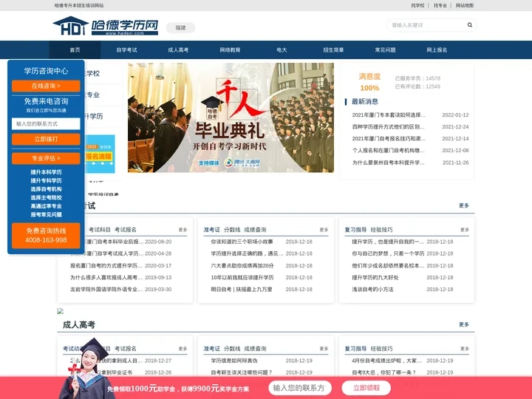
Task: Select the 复习指导 tab in the first section
Action: click(355, 230)
